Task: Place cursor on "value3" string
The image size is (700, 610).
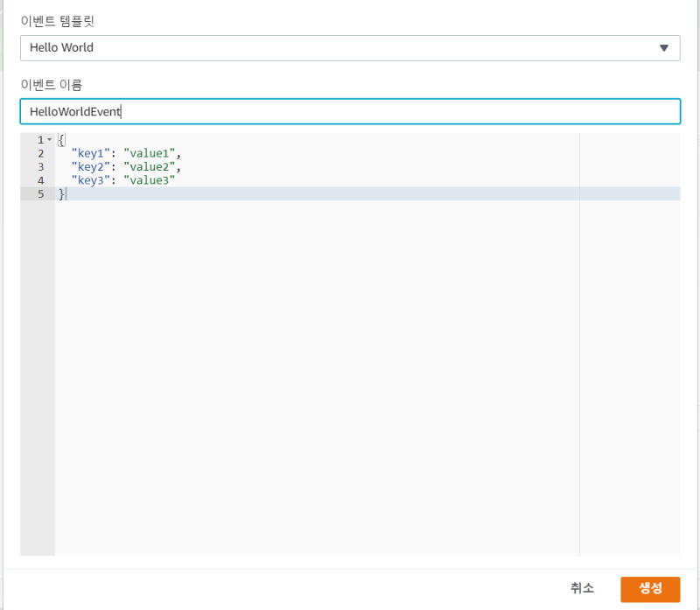Action: pos(150,180)
